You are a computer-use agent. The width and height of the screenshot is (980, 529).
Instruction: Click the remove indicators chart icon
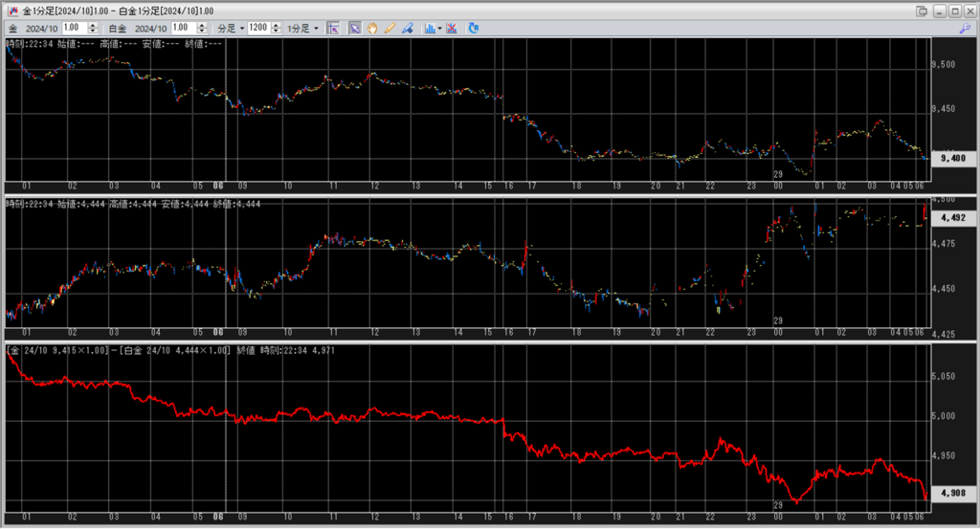point(451,28)
